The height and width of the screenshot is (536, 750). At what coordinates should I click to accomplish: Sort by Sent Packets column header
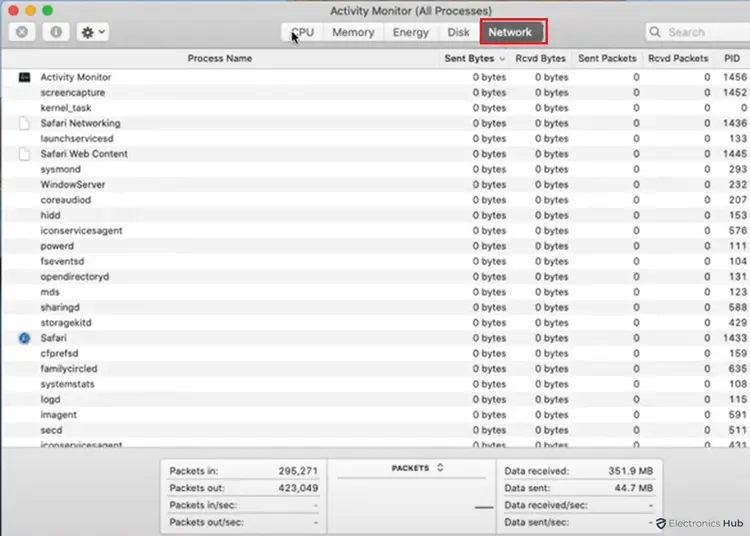pos(607,58)
